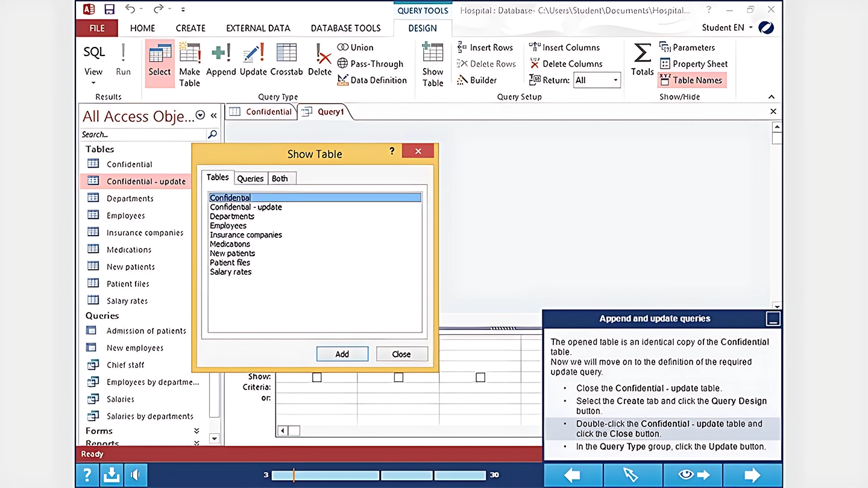
Task: Switch to the Confidential document tab
Action: (261, 111)
